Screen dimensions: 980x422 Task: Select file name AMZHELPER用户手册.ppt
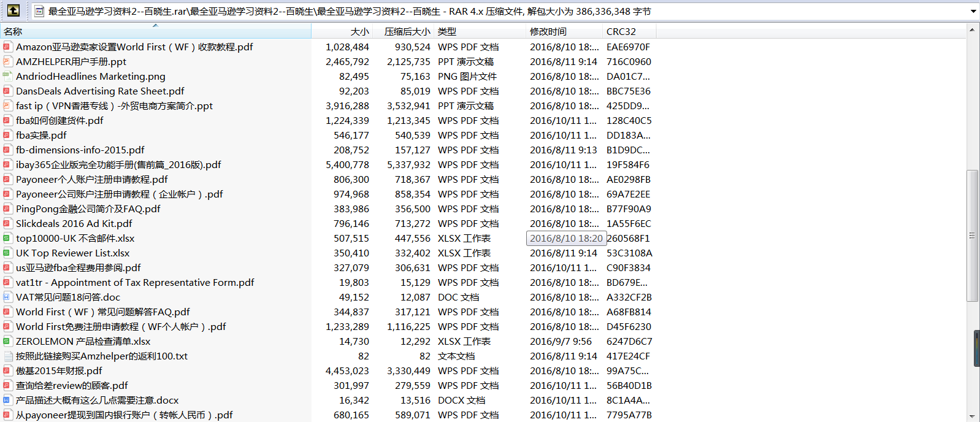(71, 62)
